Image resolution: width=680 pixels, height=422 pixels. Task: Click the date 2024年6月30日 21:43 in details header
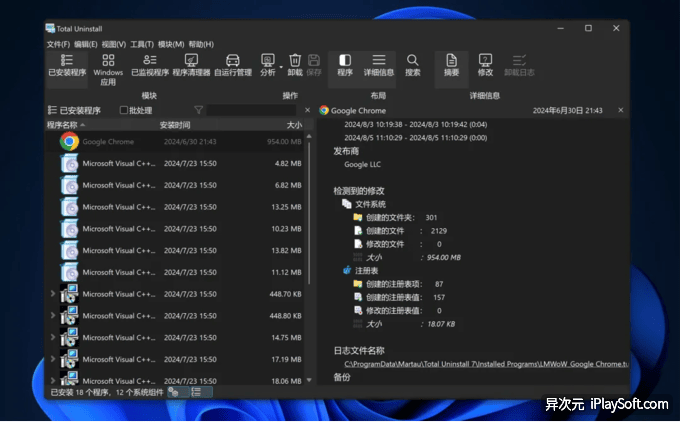point(567,111)
